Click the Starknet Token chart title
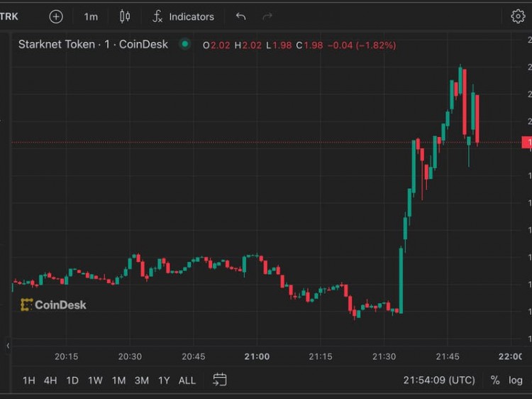532x399 pixels. click(93, 45)
